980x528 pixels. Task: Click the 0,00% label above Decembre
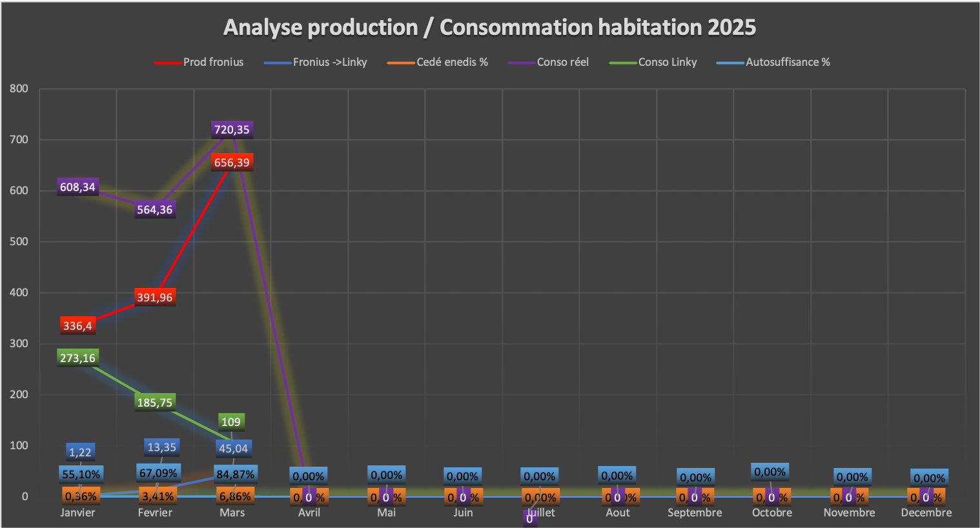pyautogui.click(x=930, y=478)
